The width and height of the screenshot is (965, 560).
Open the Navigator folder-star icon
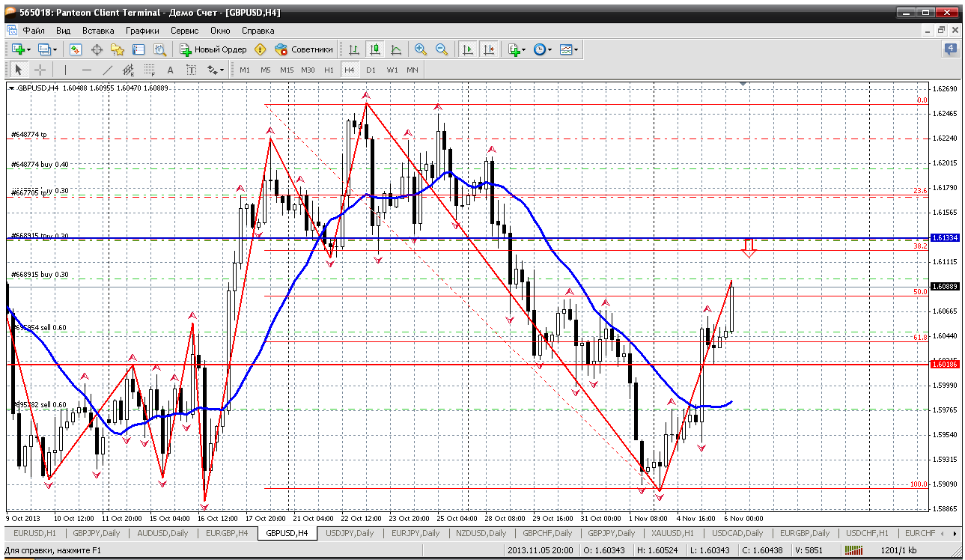pos(118,49)
